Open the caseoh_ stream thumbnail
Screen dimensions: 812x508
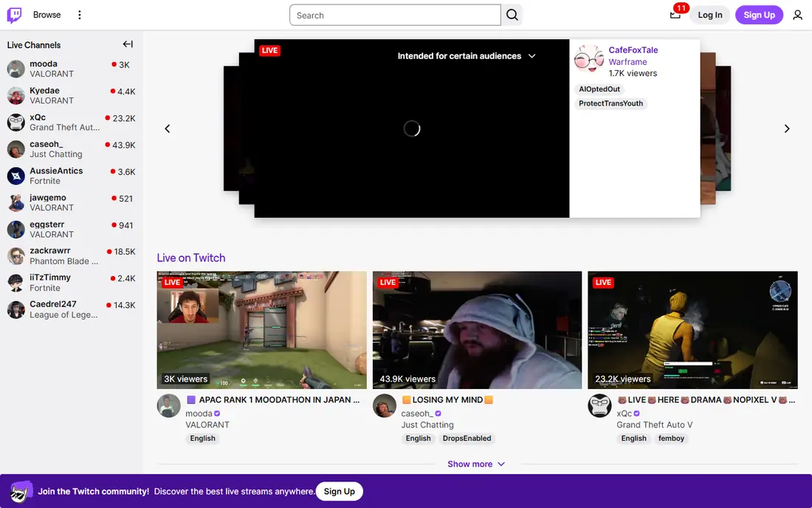coord(477,330)
